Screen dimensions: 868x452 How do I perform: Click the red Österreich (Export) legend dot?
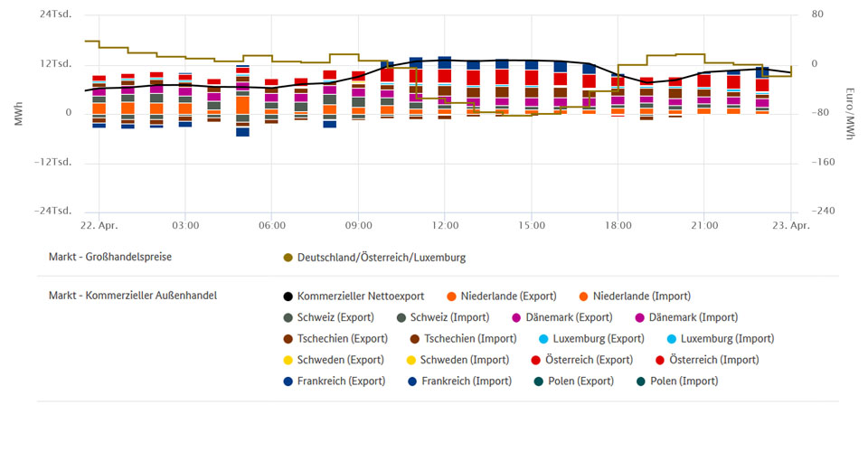click(535, 360)
